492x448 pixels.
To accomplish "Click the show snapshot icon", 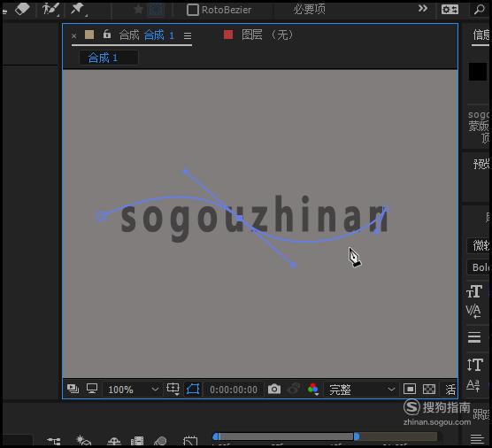I will [294, 390].
